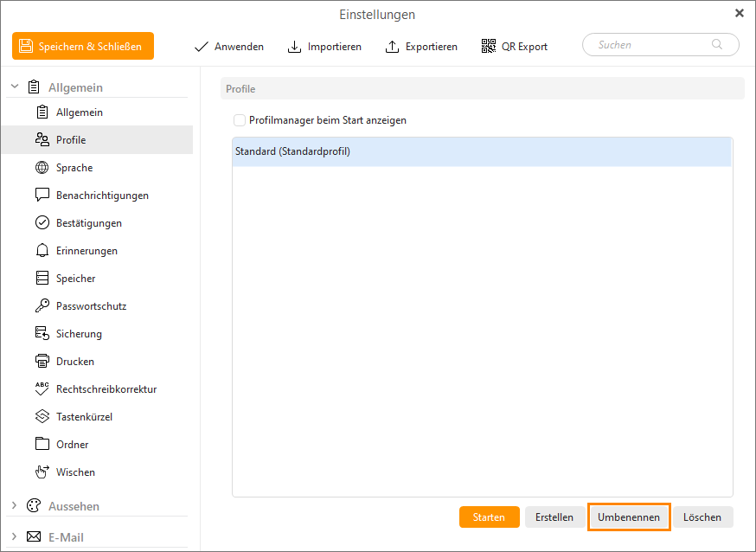756x552 pixels.
Task: Click the orange Starten button
Action: pyautogui.click(x=489, y=517)
